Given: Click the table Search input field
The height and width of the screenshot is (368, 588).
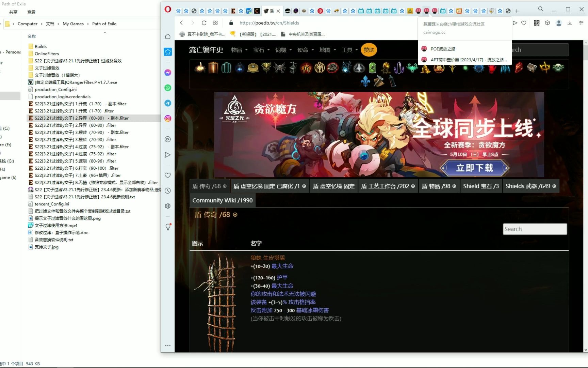Looking at the screenshot, I should pos(535,229).
